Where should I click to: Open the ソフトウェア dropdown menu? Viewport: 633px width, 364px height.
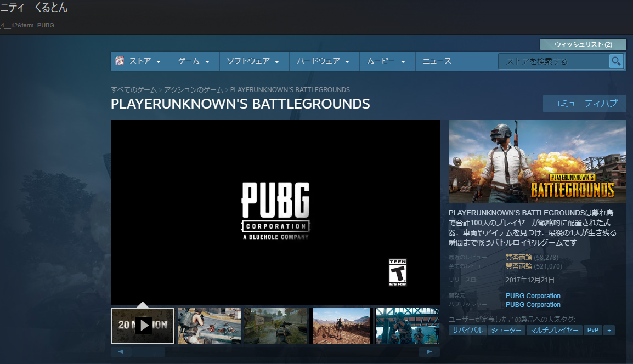click(255, 61)
